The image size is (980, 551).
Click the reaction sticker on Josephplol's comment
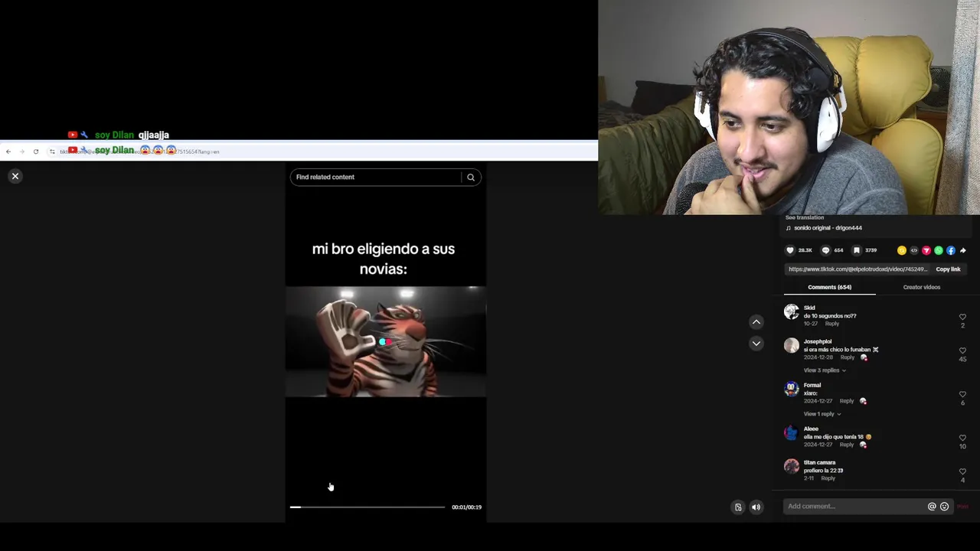point(864,357)
